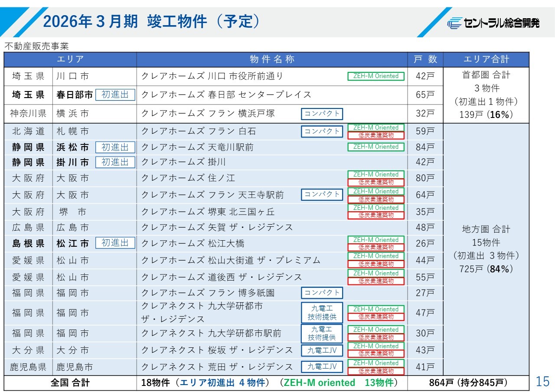
Task: Select the 北海道 cell
Action: point(28,131)
